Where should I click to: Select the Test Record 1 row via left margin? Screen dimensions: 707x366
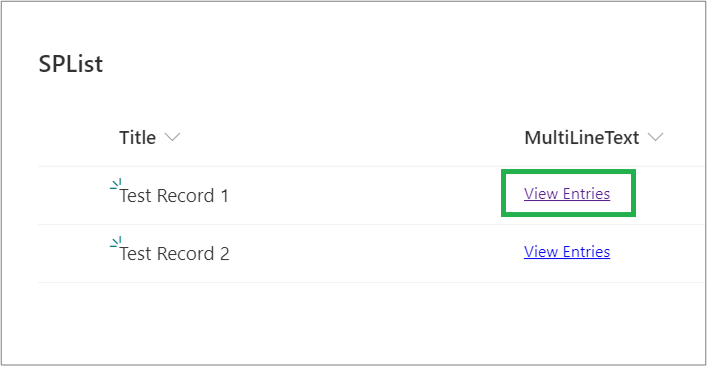coord(72,196)
